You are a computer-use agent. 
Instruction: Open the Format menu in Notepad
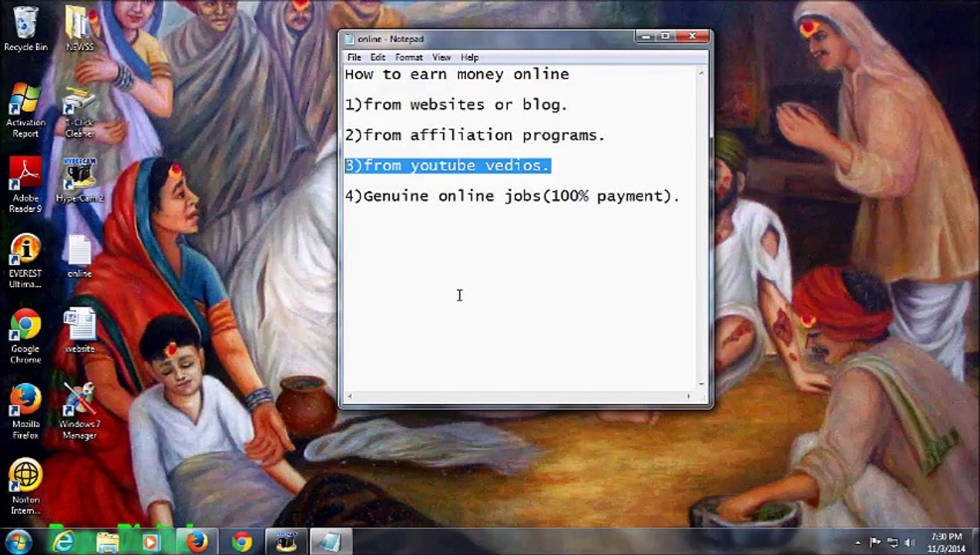(x=408, y=57)
